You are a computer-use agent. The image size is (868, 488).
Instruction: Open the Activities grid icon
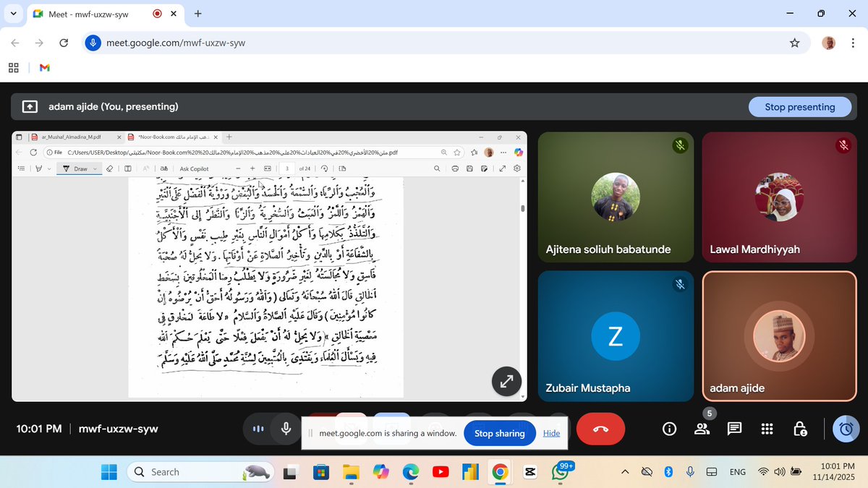(x=767, y=429)
